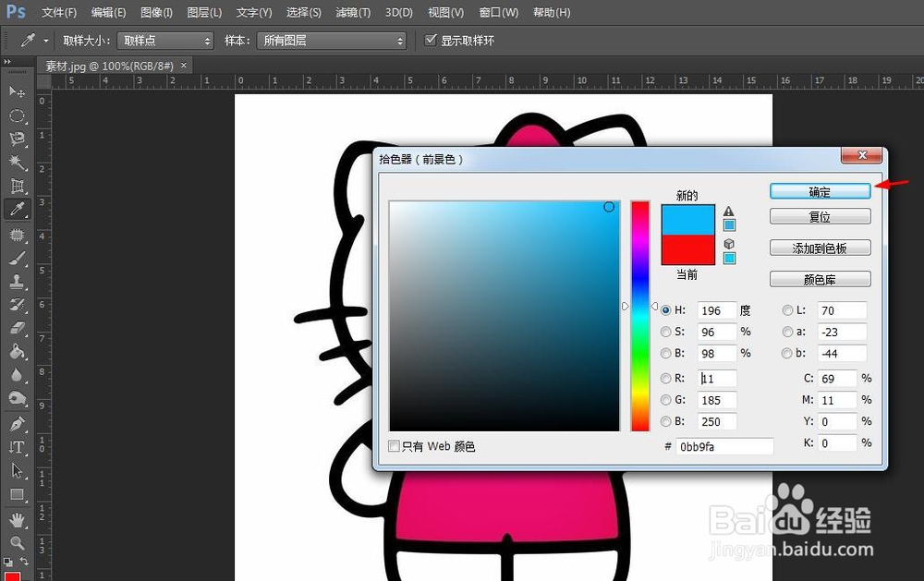Click the 颜色库 button
The height and width of the screenshot is (581, 924).
[x=820, y=279]
